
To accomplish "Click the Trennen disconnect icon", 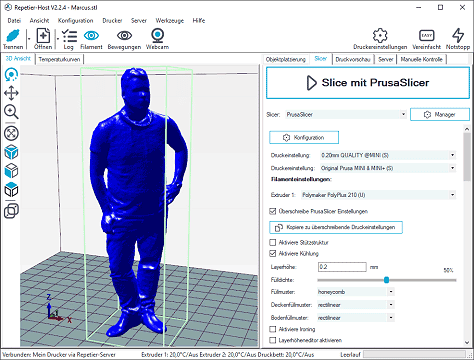I will click(x=13, y=36).
